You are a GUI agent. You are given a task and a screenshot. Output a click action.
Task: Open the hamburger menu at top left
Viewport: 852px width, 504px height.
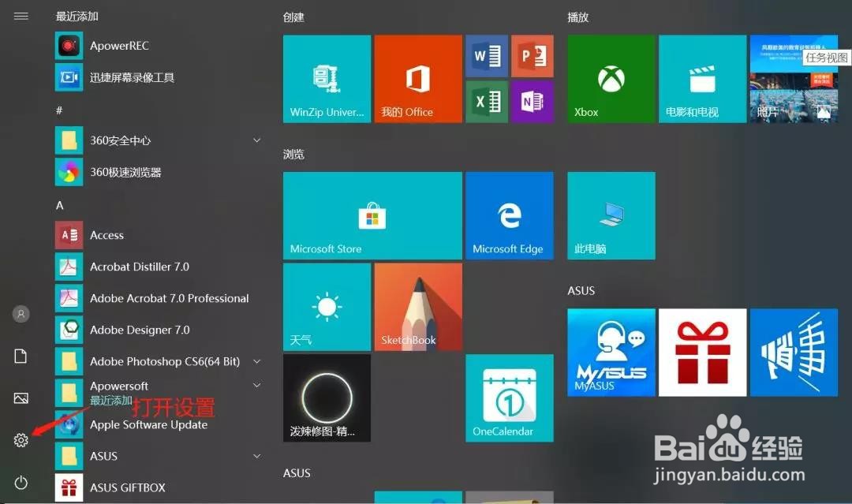click(21, 16)
